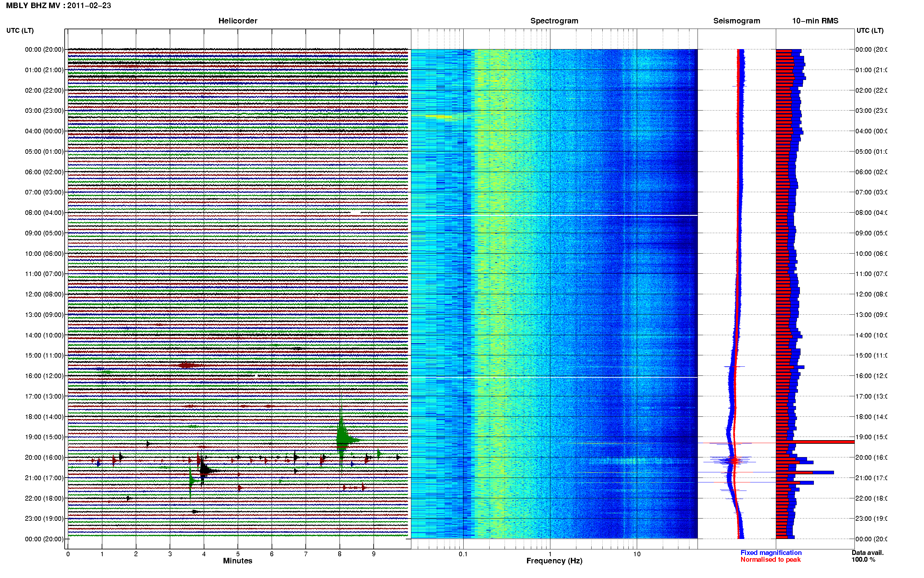This screenshot has width=924, height=578.
Task: Click the left-axis time label '11:00 (07:00)'
Action: pyautogui.click(x=44, y=274)
